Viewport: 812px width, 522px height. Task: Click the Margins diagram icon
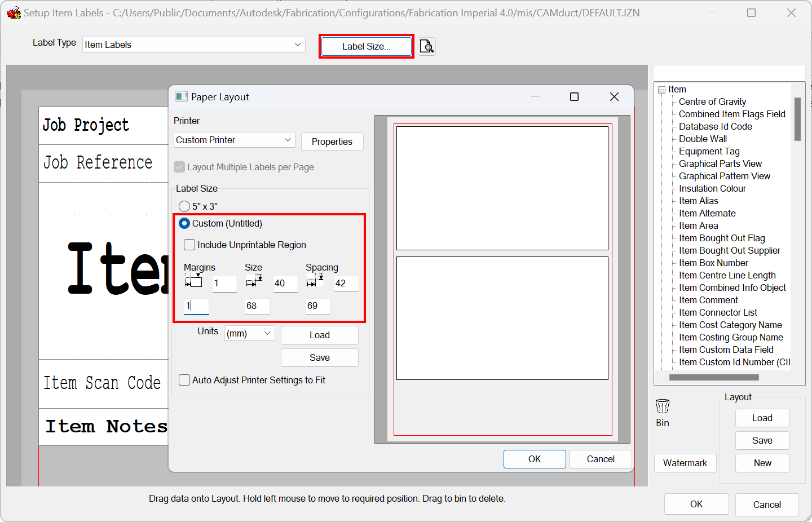pos(195,280)
